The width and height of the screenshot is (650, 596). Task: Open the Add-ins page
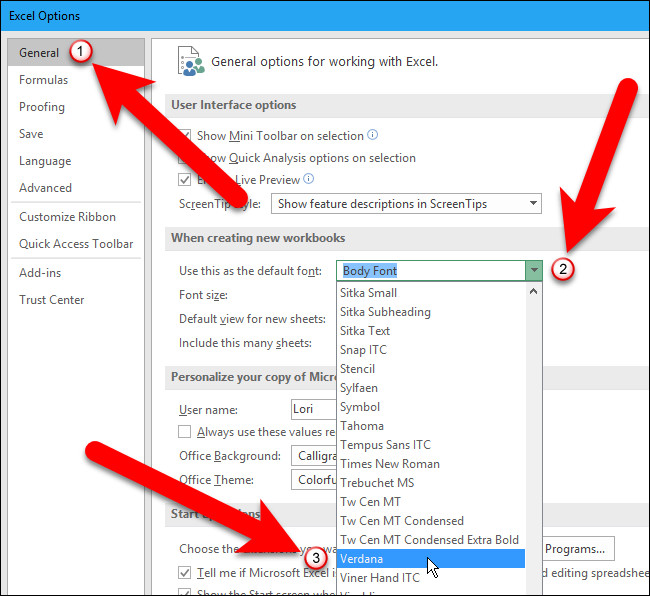click(x=40, y=272)
